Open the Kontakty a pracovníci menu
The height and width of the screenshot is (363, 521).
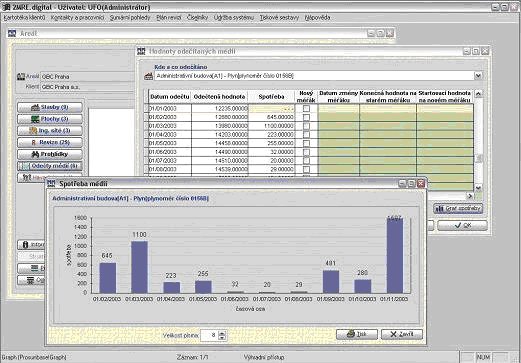[x=77, y=18]
